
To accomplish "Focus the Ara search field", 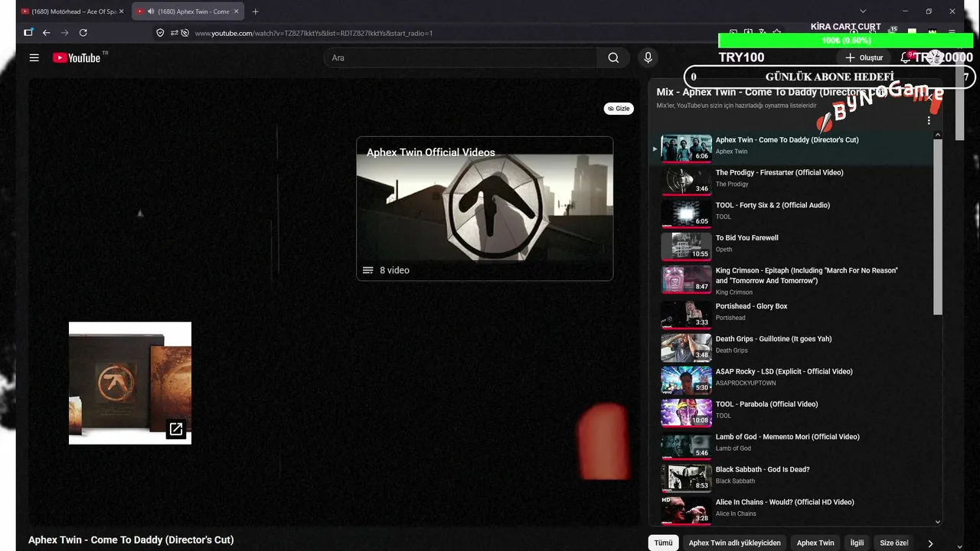I will point(461,57).
